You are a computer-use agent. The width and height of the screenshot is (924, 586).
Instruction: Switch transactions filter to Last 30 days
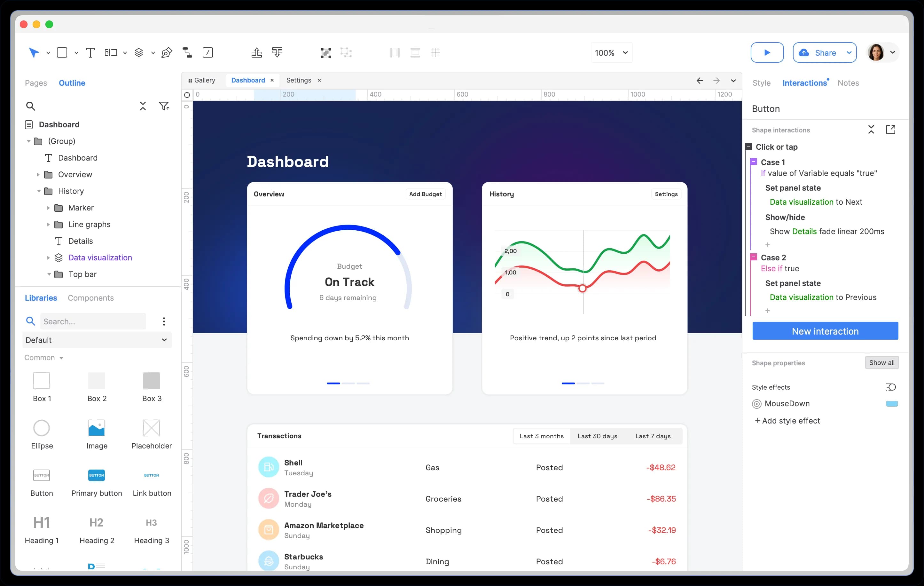tap(598, 436)
